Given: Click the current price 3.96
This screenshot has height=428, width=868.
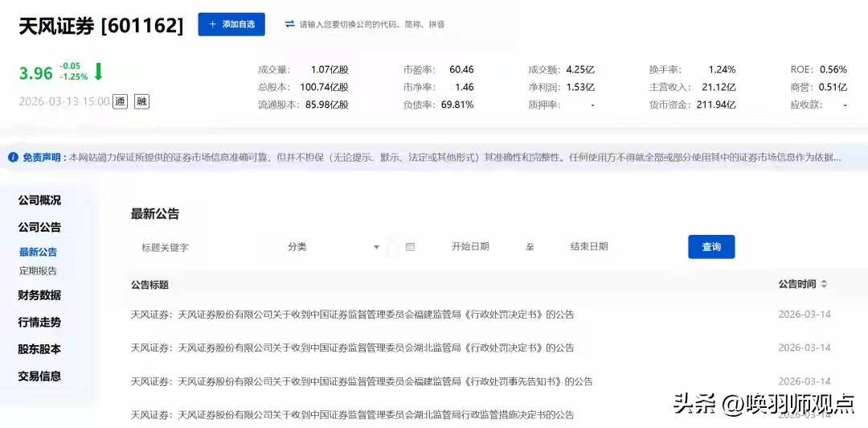Looking at the screenshot, I should 36,73.
